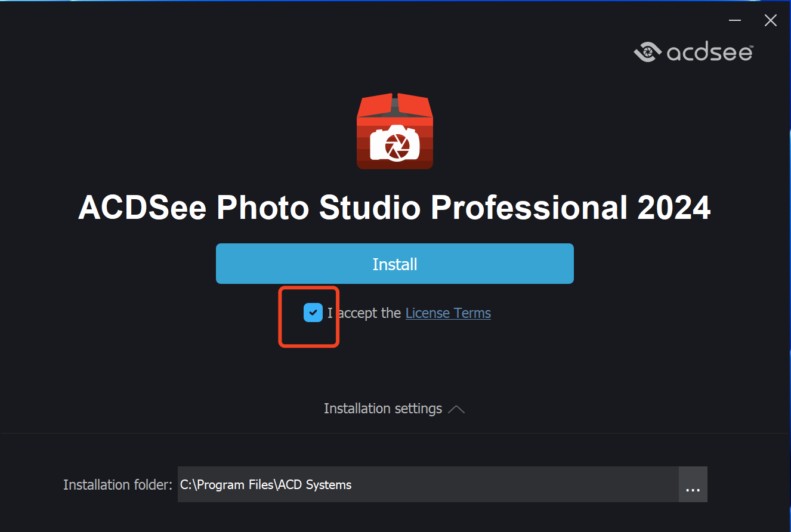Collapse settings using the upward chevron arrow
Viewport: 791px width, 532px height.
(x=456, y=409)
